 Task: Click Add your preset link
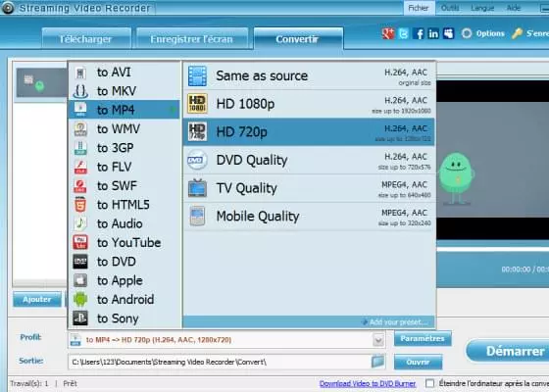398,322
